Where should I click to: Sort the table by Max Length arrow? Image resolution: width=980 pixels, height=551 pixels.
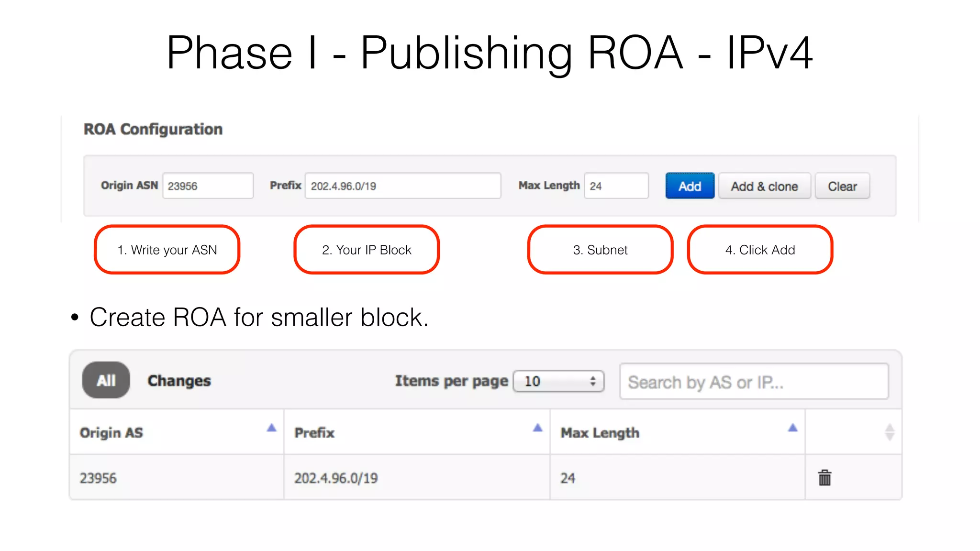(x=793, y=428)
